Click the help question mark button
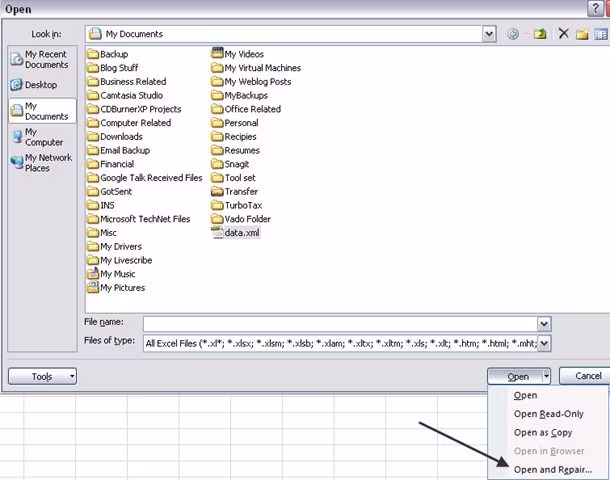This screenshot has height=480, width=610. (595, 9)
